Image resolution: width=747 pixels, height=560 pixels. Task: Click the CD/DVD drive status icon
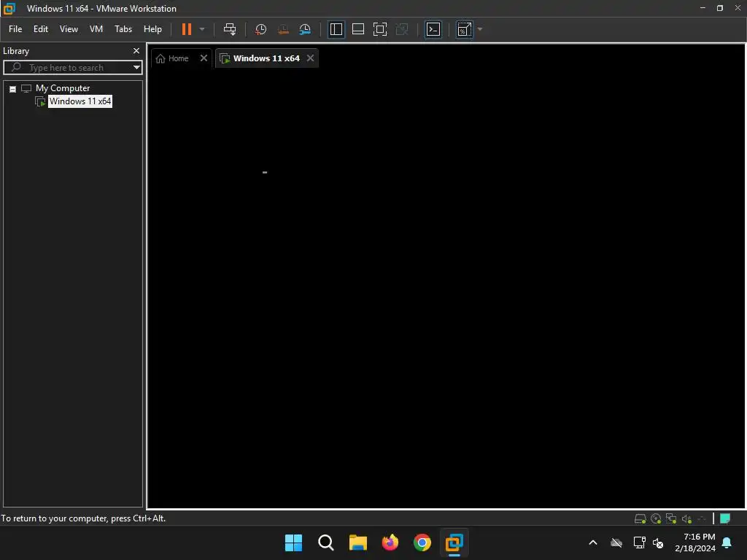click(x=656, y=518)
